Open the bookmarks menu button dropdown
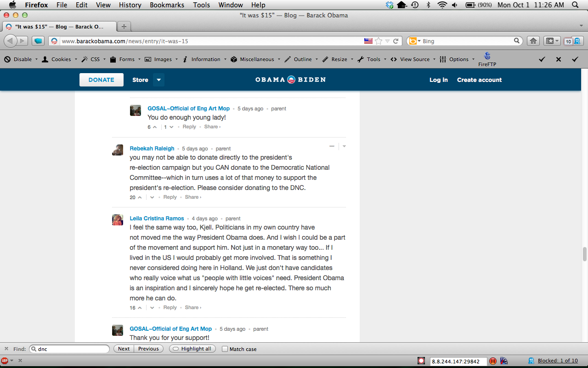This screenshot has width=588, height=368. 552,41
